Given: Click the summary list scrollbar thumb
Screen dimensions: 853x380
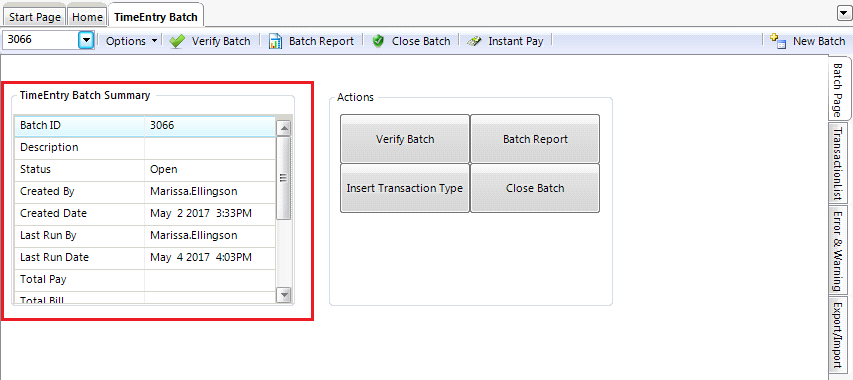Looking at the screenshot, I should 284,178.
